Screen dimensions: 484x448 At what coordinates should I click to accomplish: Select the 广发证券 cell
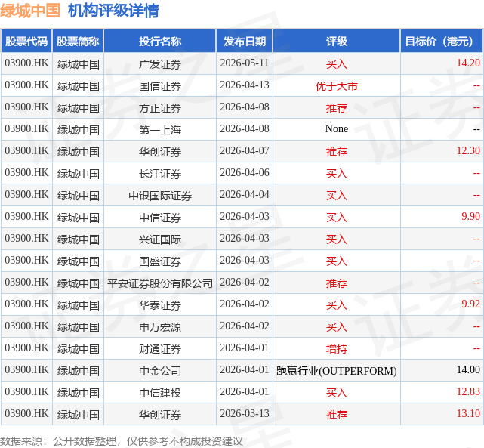point(160,64)
